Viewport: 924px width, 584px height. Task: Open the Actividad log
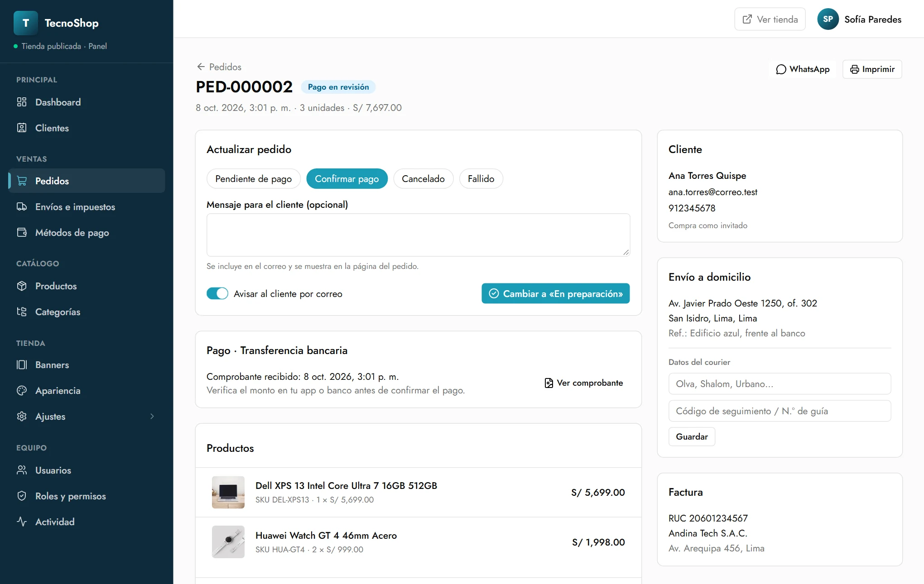click(87, 522)
